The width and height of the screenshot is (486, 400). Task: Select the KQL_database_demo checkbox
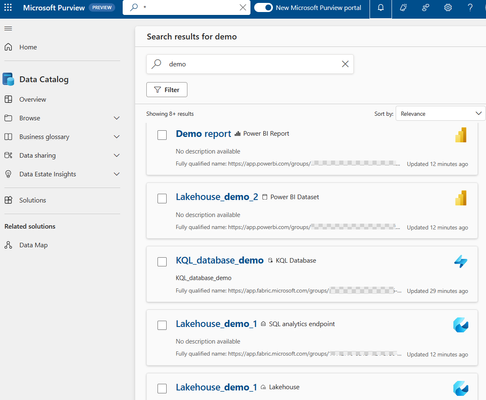[162, 262]
